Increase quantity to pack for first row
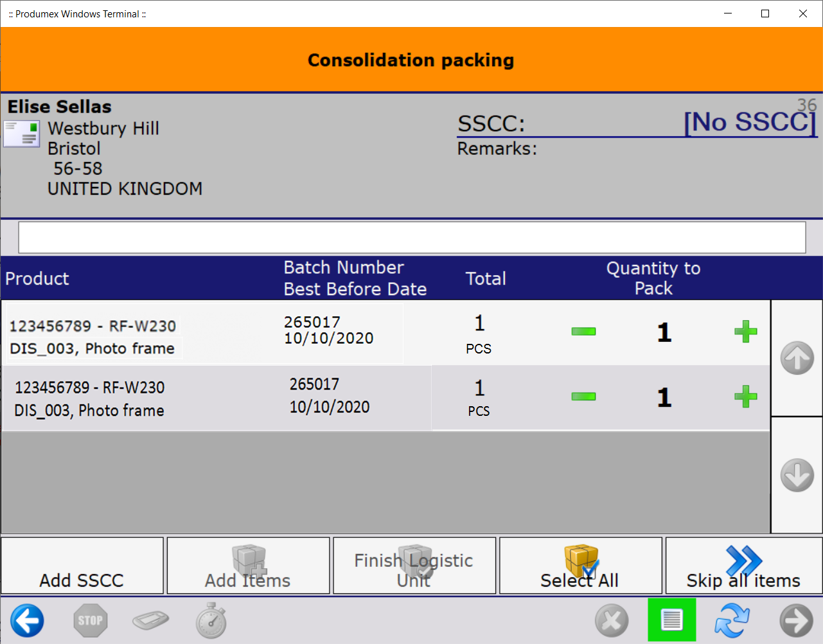This screenshot has height=644, width=823. coord(745,332)
